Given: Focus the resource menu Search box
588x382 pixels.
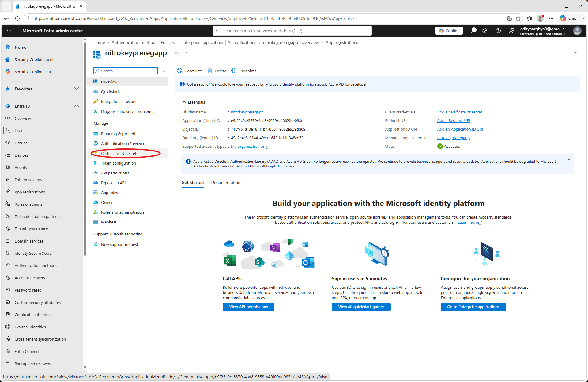Looking at the screenshot, I should (126, 71).
